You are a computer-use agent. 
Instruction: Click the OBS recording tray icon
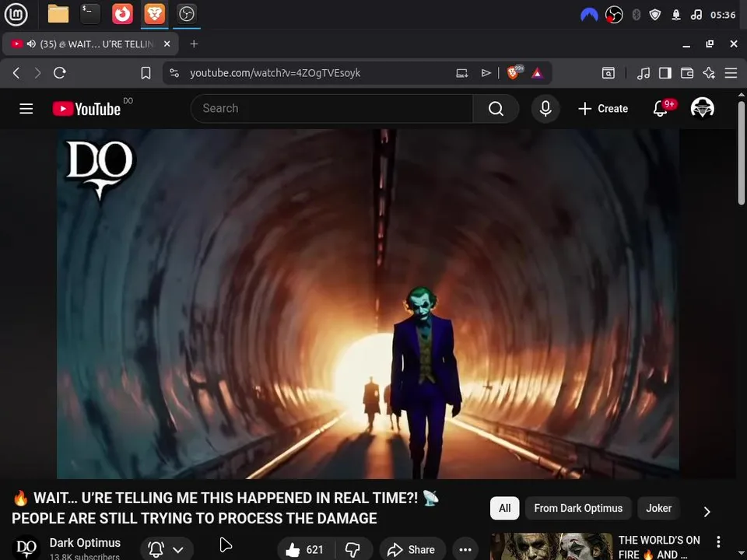[x=614, y=15]
